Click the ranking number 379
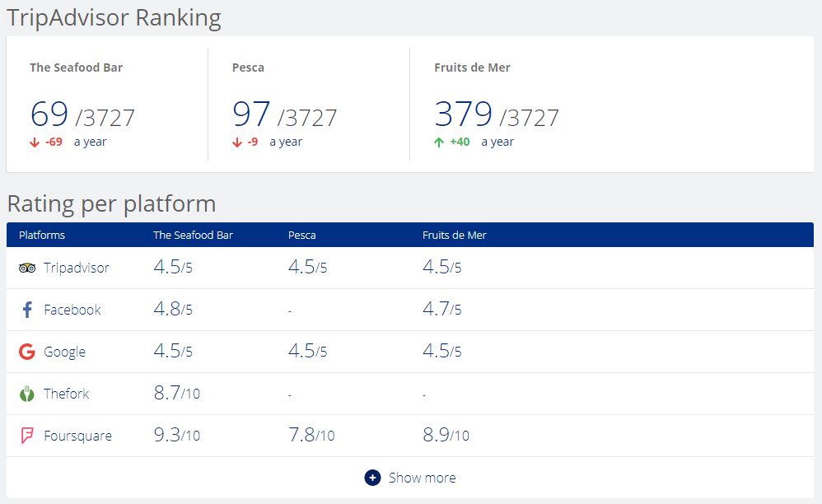The image size is (822, 504). click(x=464, y=114)
